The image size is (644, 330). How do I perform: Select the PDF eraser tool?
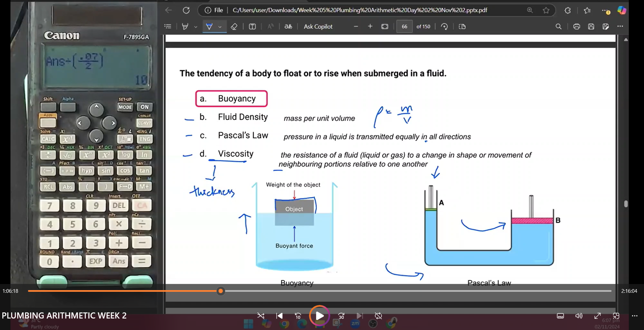coord(234,26)
